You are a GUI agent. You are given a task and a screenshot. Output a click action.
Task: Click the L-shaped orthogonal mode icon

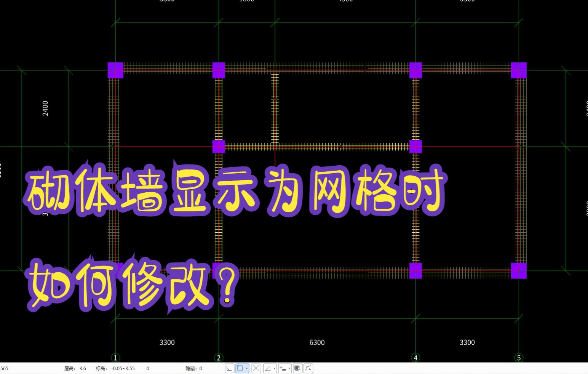coord(229,368)
